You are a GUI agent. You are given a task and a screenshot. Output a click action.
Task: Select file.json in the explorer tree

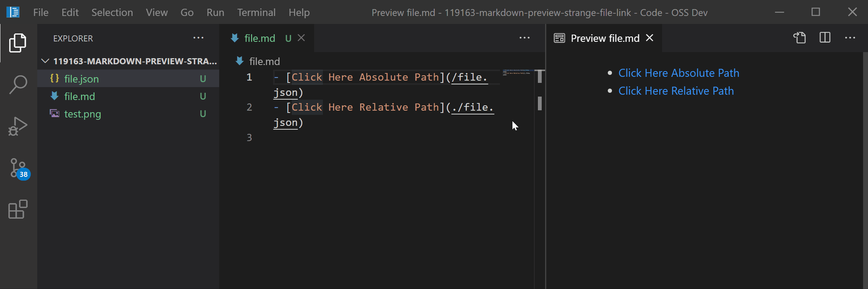coord(128,79)
